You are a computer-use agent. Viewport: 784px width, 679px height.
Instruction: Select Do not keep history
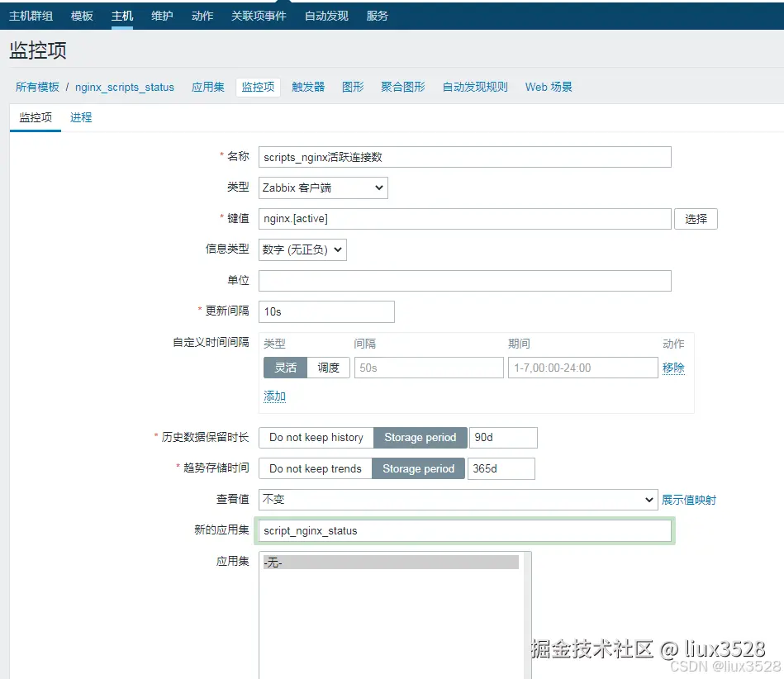[x=316, y=438]
